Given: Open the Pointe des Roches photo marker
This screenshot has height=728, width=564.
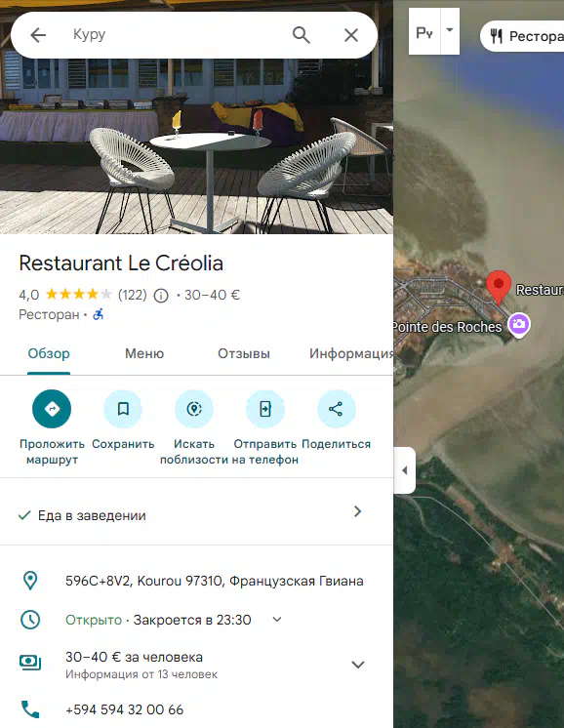Looking at the screenshot, I should 519,324.
